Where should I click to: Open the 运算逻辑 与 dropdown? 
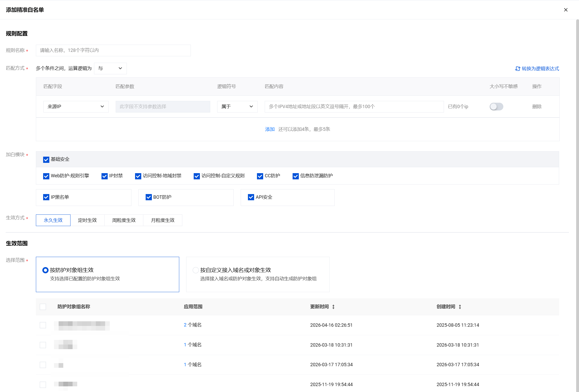coord(110,68)
